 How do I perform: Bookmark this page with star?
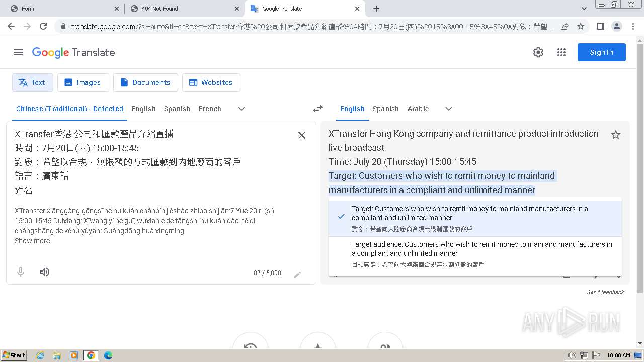(581, 26)
